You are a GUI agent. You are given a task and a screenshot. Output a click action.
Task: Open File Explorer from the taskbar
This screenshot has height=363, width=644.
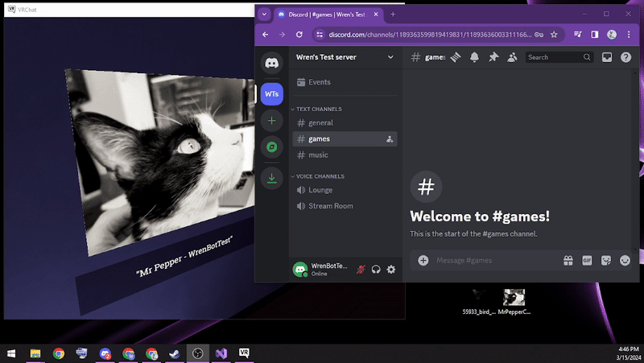click(x=35, y=353)
